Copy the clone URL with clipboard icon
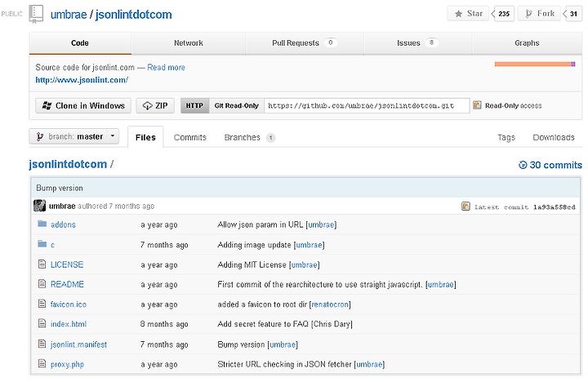Screen dimensions: 588x382 pyautogui.click(x=477, y=105)
